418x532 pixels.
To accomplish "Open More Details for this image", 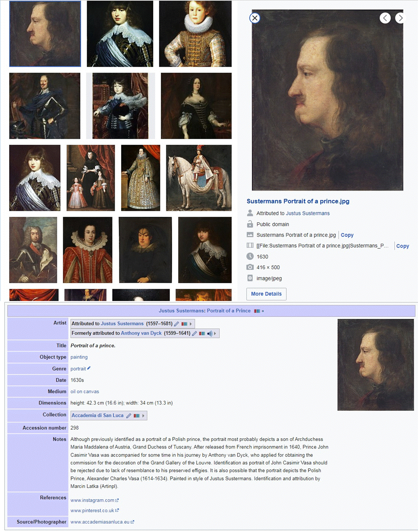I will (x=266, y=294).
